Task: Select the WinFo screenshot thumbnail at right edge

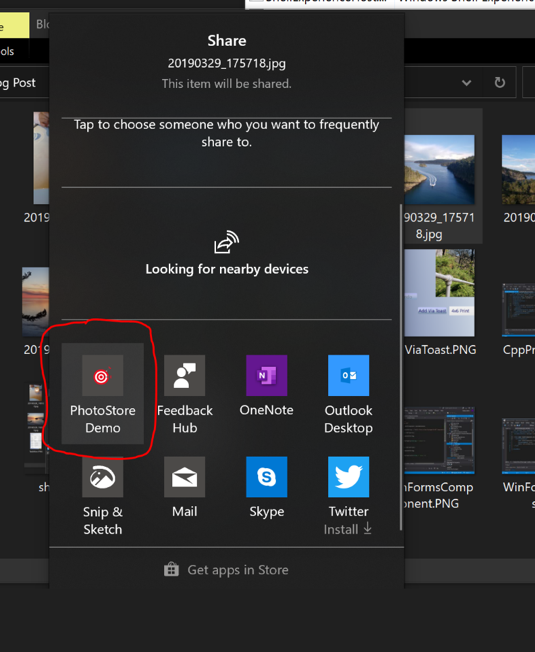Action: click(518, 446)
